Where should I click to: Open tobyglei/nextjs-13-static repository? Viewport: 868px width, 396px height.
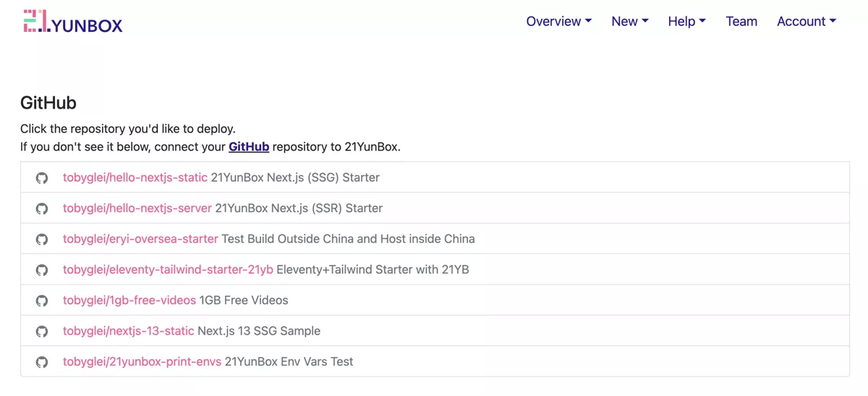coord(129,331)
